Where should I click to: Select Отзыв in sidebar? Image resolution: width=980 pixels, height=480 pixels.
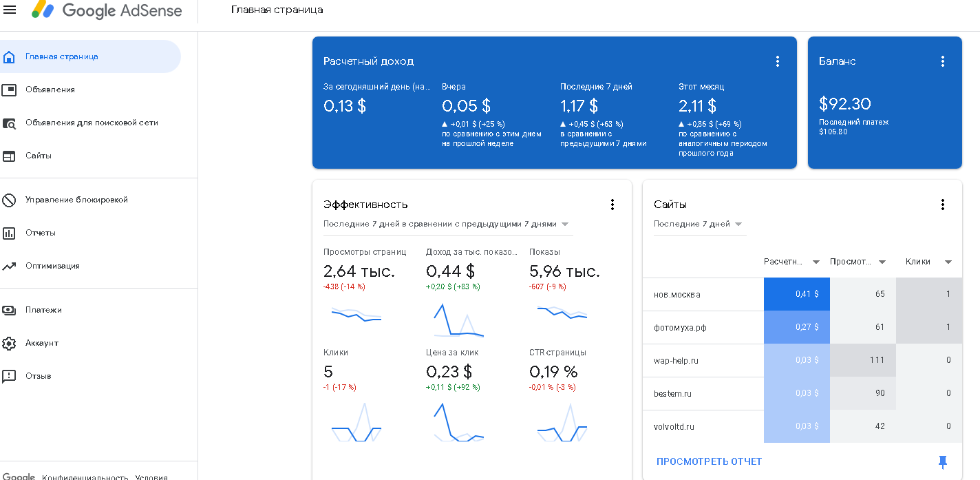tap(90, 376)
